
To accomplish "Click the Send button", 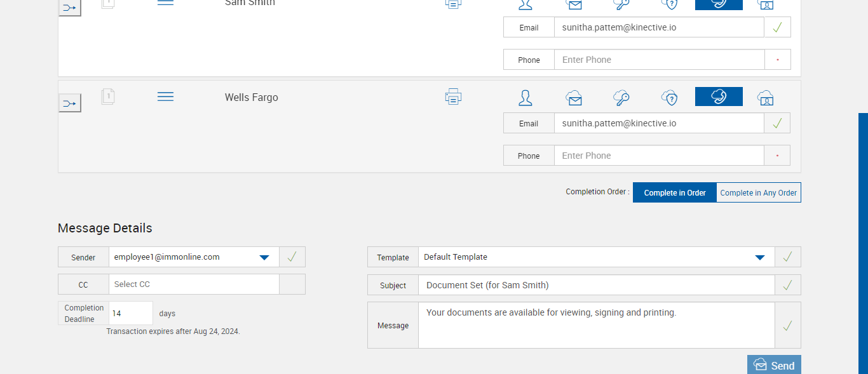I will pyautogui.click(x=774, y=365).
